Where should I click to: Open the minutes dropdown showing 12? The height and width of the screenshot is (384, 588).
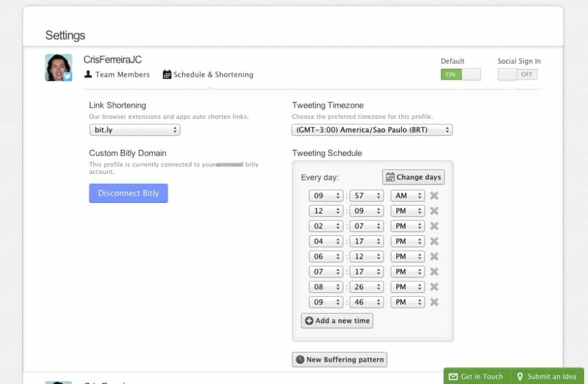[x=366, y=257]
